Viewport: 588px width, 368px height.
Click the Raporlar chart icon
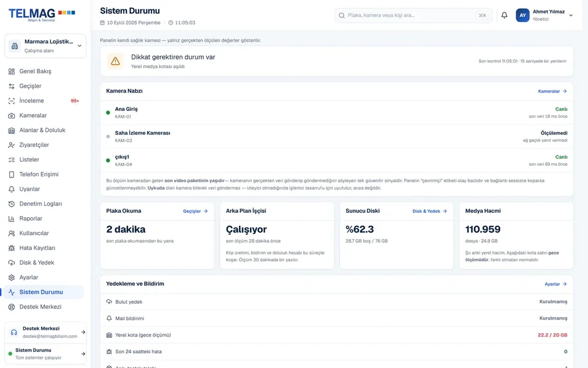click(x=12, y=218)
